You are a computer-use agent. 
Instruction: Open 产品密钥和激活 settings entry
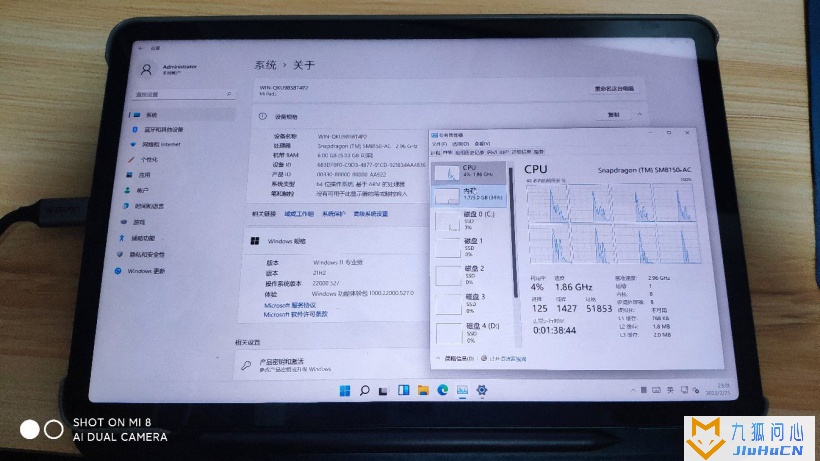point(331,365)
